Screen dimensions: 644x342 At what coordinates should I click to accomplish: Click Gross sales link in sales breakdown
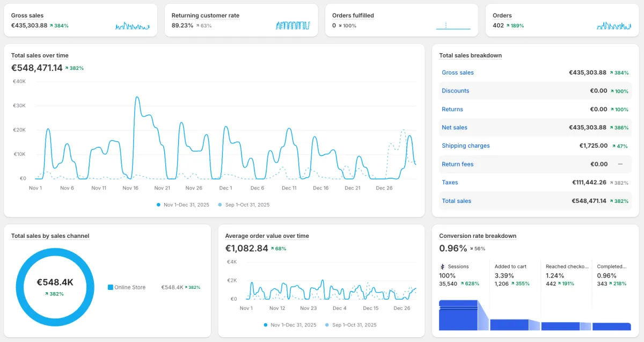[458, 72]
